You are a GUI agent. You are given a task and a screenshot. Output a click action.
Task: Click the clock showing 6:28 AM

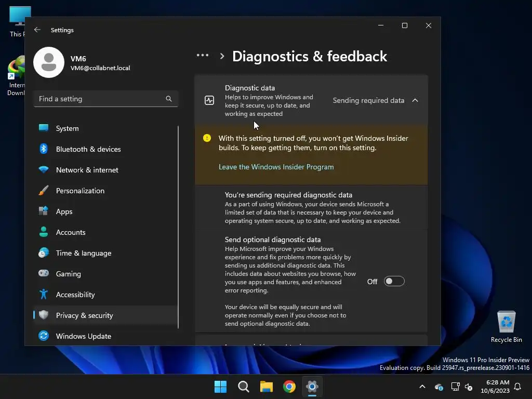coord(497,382)
